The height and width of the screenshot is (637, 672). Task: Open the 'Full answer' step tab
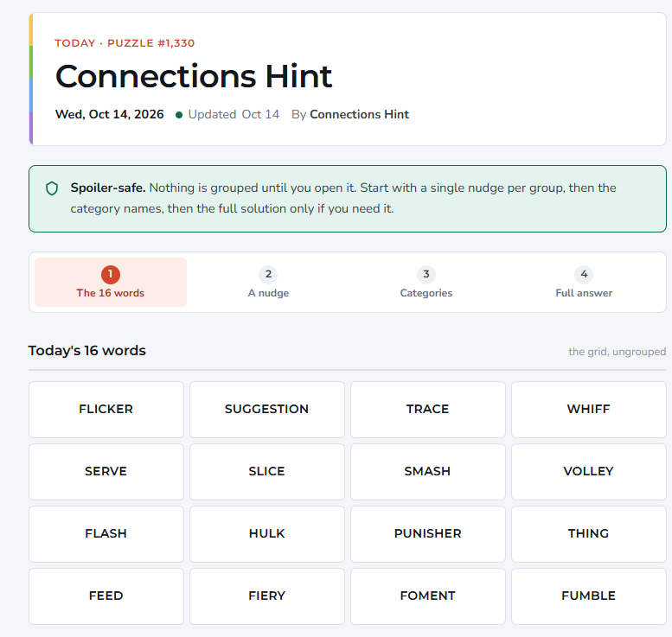pyautogui.click(x=584, y=282)
